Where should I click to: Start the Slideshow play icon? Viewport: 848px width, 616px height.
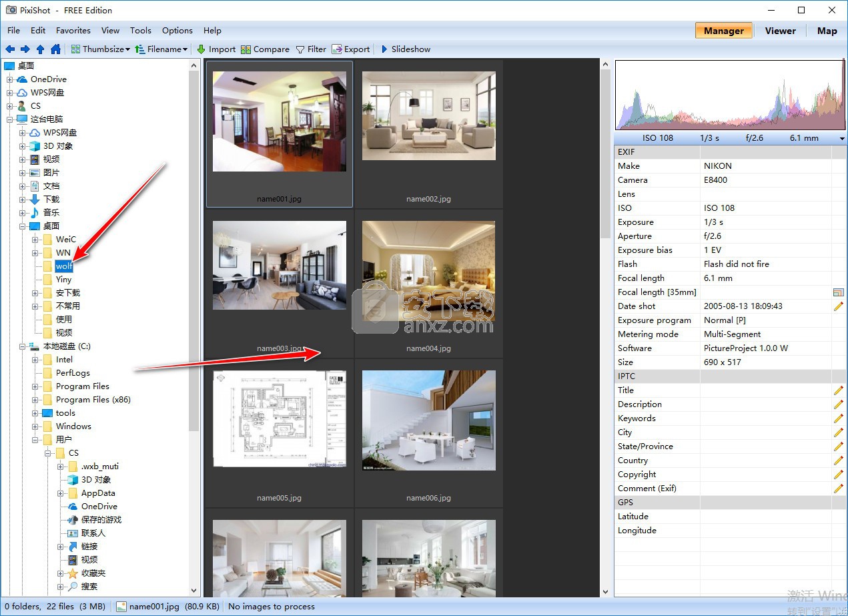tap(384, 49)
